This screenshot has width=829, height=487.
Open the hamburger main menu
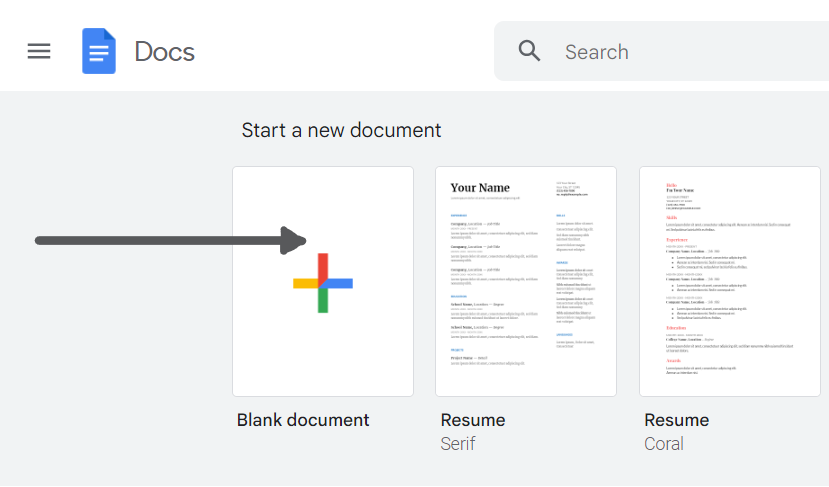39,51
